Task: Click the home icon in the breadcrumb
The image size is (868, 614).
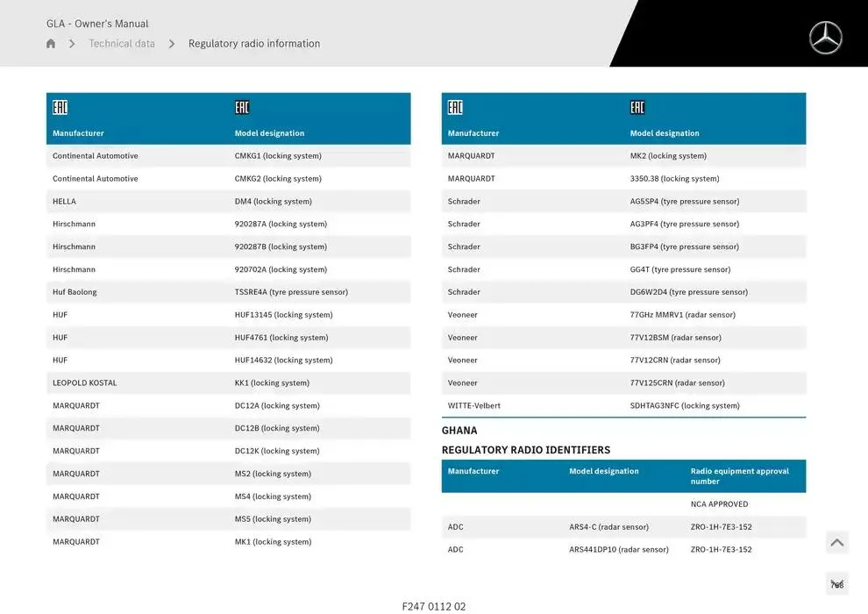Action: (x=51, y=44)
